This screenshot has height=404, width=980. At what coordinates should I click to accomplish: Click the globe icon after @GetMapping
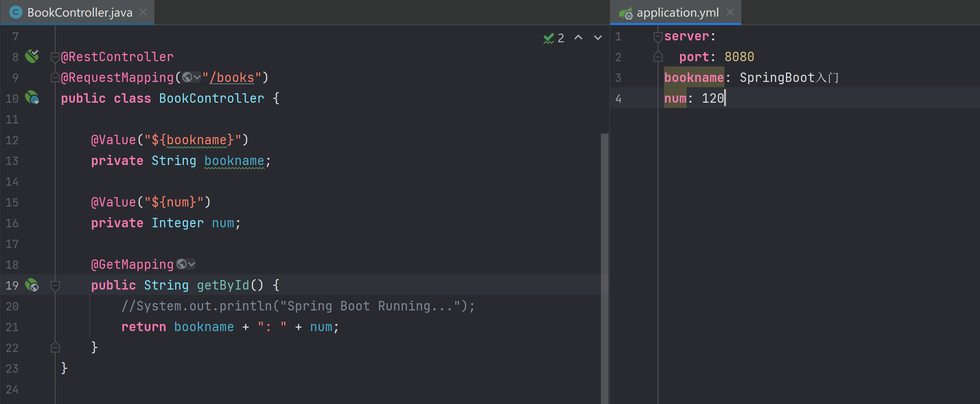point(182,264)
